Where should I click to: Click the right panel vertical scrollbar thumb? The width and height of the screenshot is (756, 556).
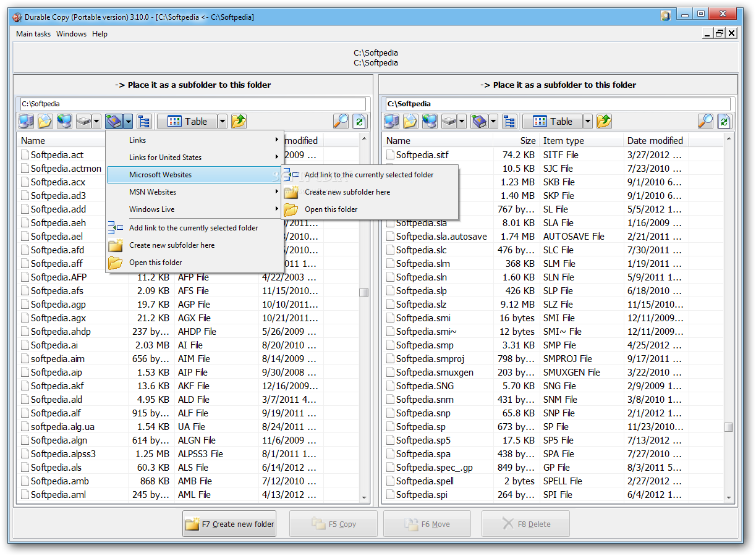729,427
